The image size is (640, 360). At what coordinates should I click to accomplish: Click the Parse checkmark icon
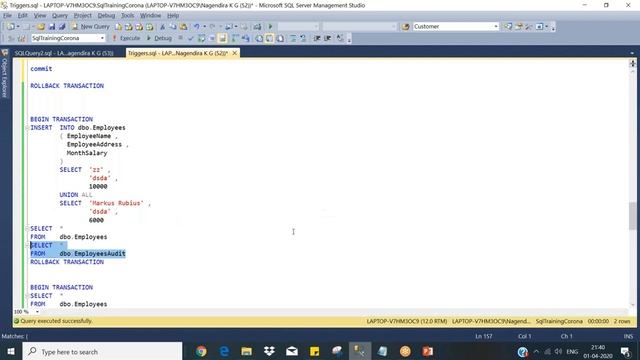click(191, 38)
